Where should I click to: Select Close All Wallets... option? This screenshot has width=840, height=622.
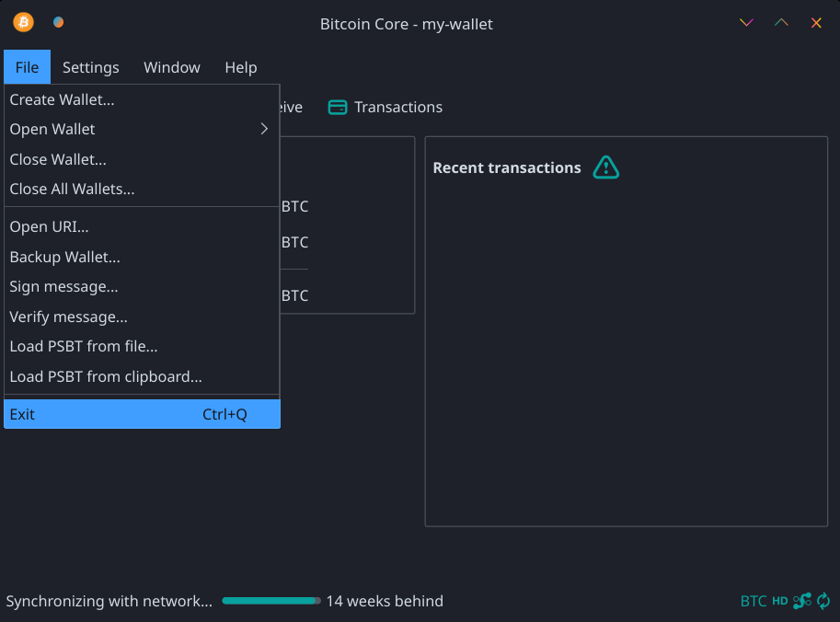pyautogui.click(x=73, y=190)
